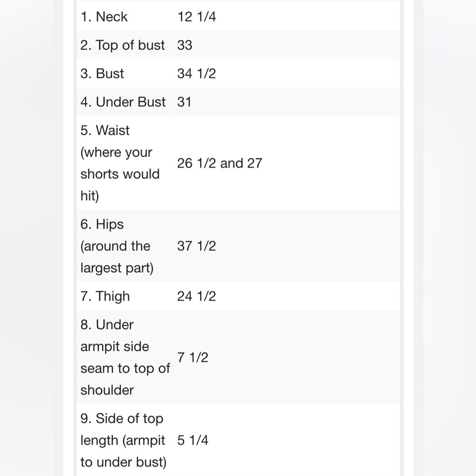Click the Under Bust value 31
The width and height of the screenshot is (476, 476).
[184, 102]
